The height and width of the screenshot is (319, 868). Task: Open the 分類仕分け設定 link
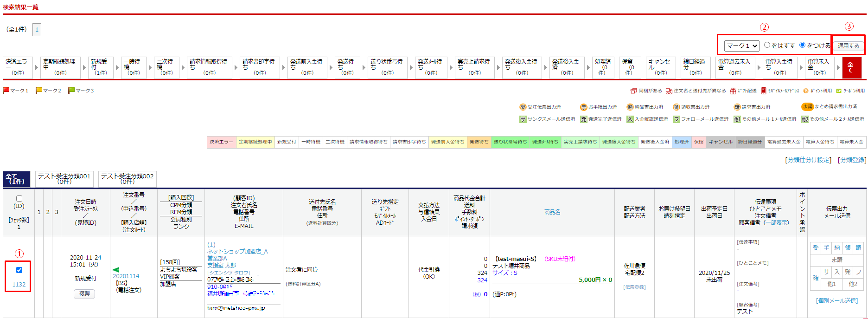coord(808,160)
